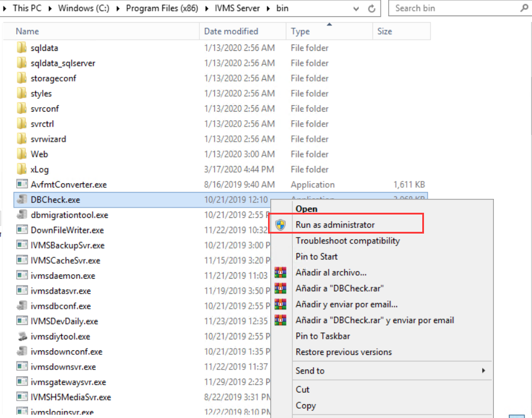Sort by Size column header

tap(401, 31)
